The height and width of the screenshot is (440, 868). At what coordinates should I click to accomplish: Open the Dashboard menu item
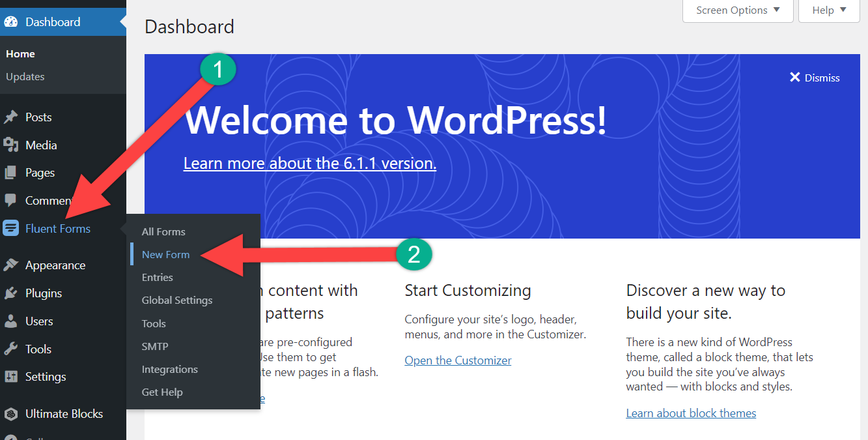point(63,22)
